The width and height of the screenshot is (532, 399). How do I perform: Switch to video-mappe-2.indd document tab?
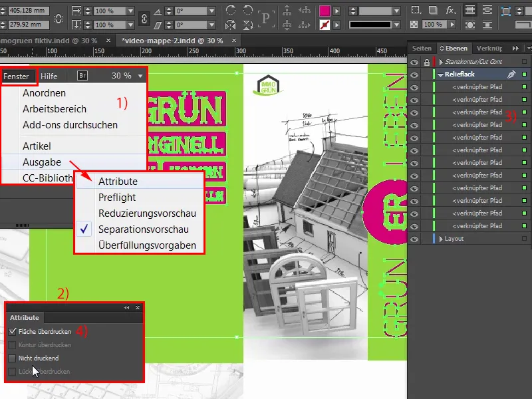coord(172,41)
